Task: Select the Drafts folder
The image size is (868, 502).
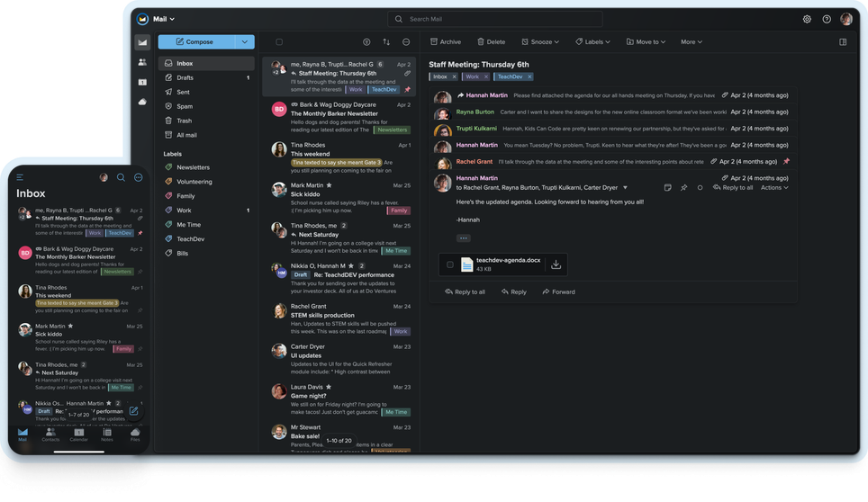Action: tap(206, 78)
